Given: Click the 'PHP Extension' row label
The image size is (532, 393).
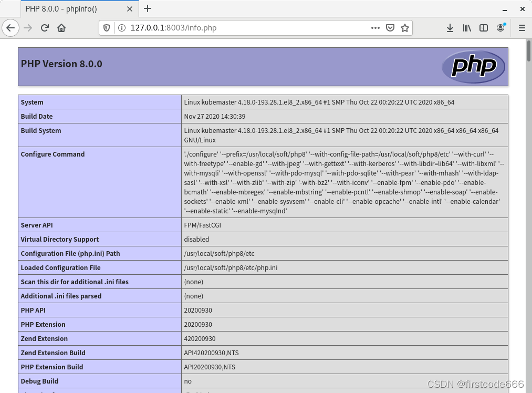Looking at the screenshot, I should pyautogui.click(x=43, y=325).
